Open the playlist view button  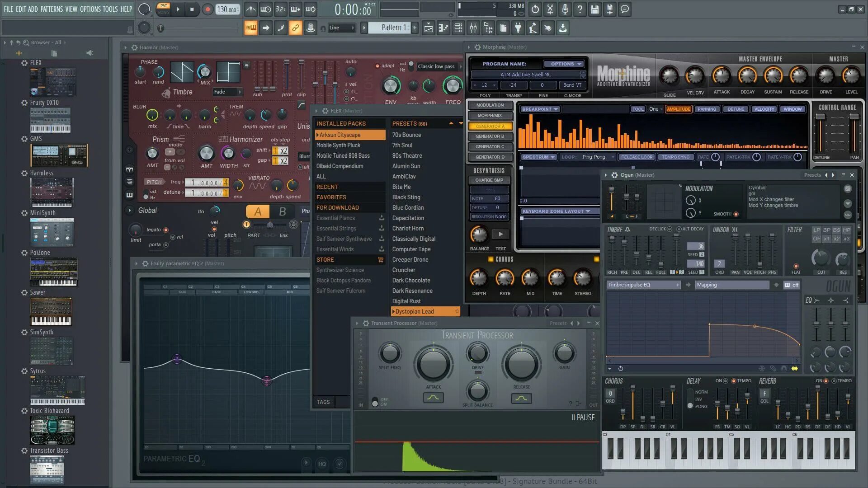[429, 28]
